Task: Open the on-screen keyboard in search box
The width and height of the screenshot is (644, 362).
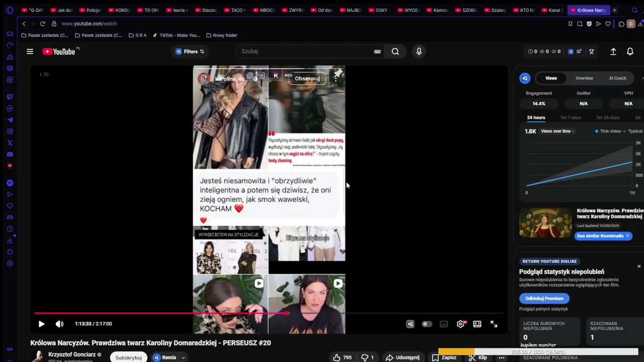Action: pos(377,51)
